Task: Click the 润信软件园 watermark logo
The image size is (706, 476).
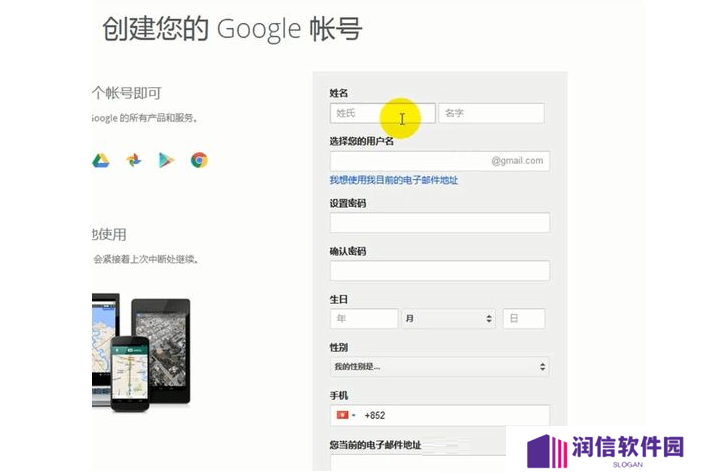Action: [x=606, y=451]
